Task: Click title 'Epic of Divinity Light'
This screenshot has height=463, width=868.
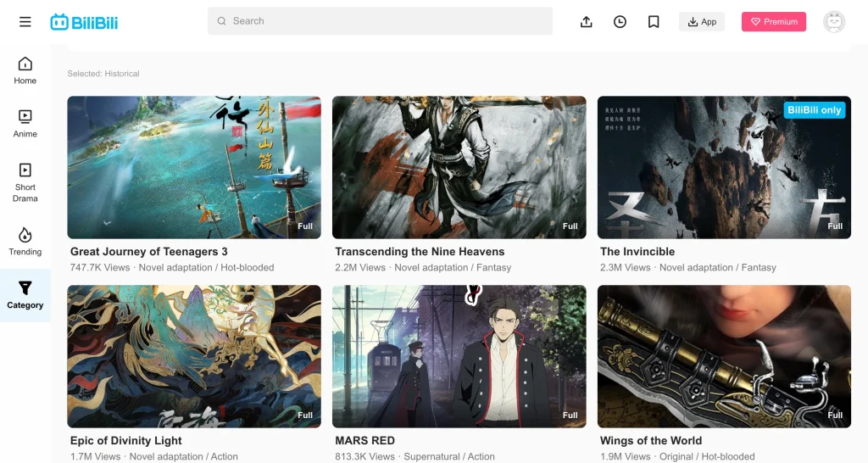Action: point(125,440)
